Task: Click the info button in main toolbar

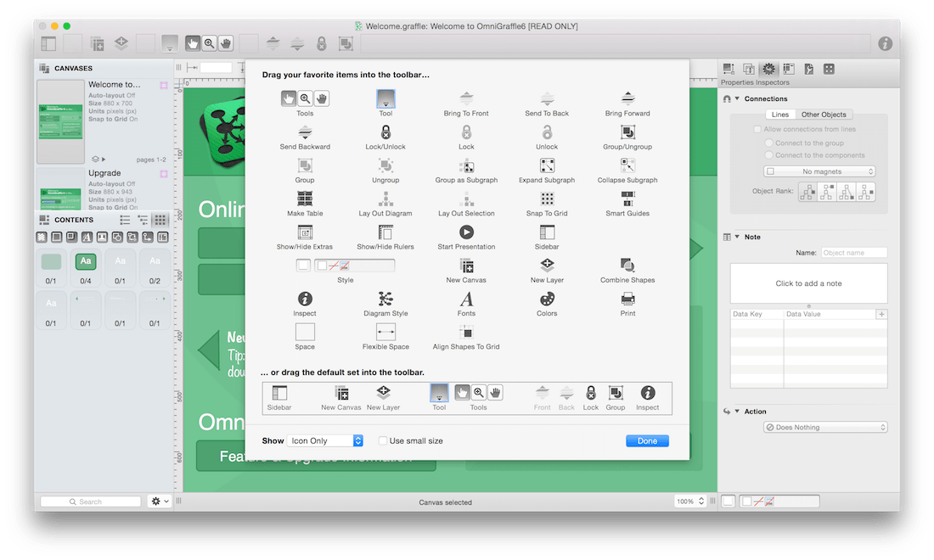Action: (885, 43)
